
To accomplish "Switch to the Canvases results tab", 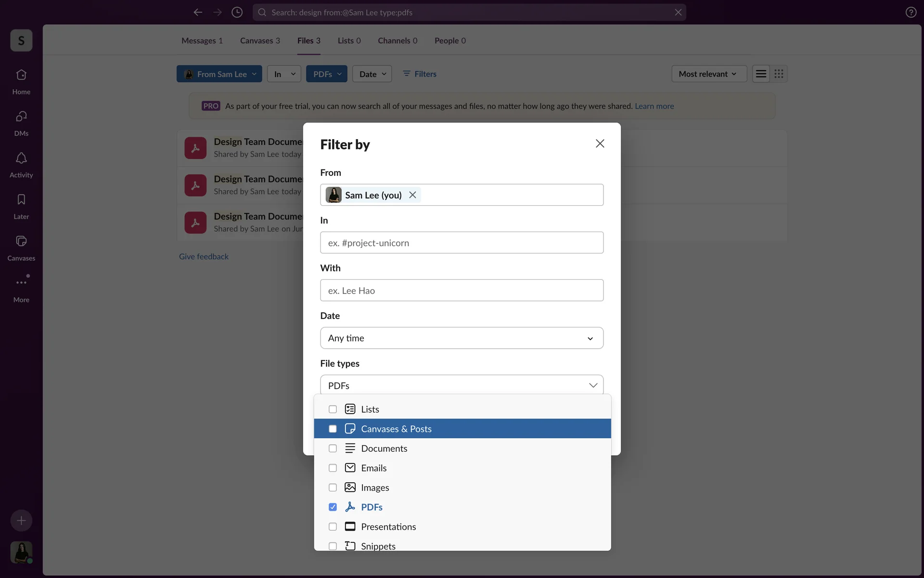I will tap(259, 40).
